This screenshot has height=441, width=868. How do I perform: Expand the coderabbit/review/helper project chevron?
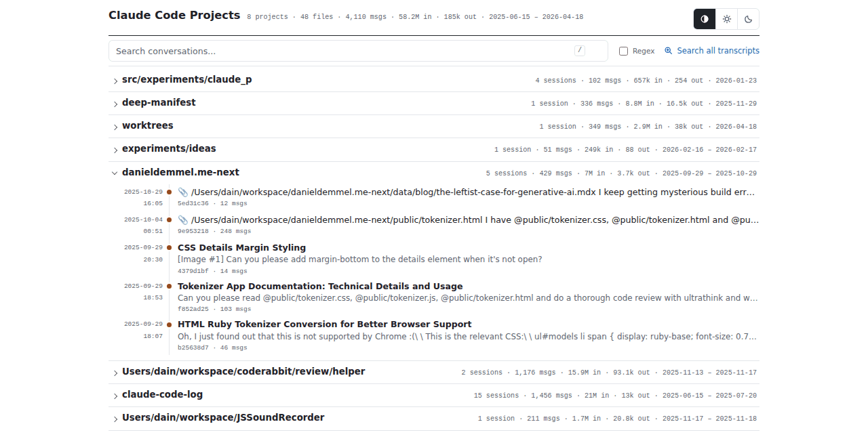[115, 373]
